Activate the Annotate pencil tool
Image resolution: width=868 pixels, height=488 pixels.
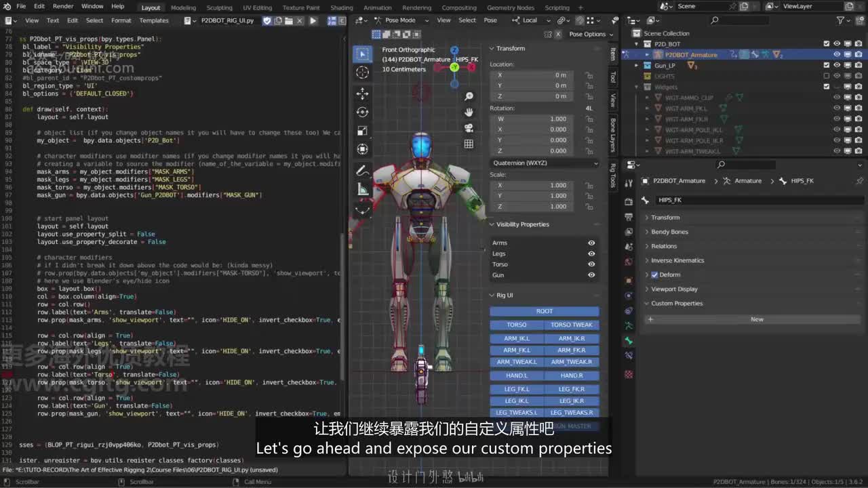coord(363,170)
